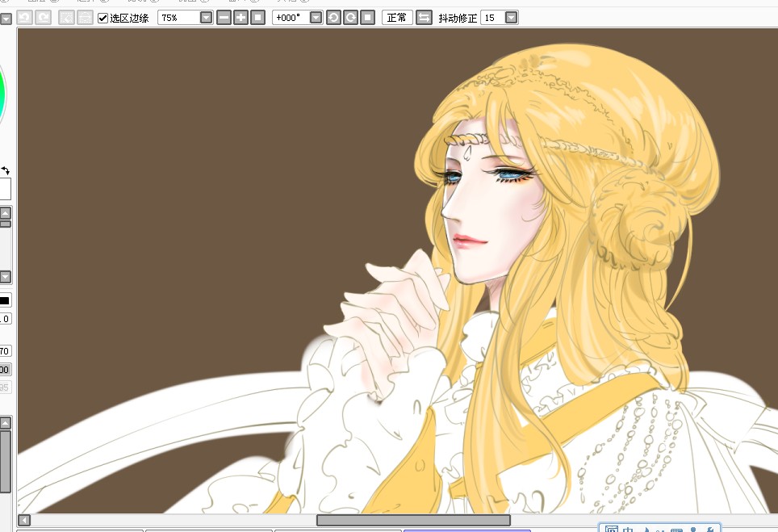The width and height of the screenshot is (778, 532).
Task: Click the 正常 button
Action: (397, 18)
